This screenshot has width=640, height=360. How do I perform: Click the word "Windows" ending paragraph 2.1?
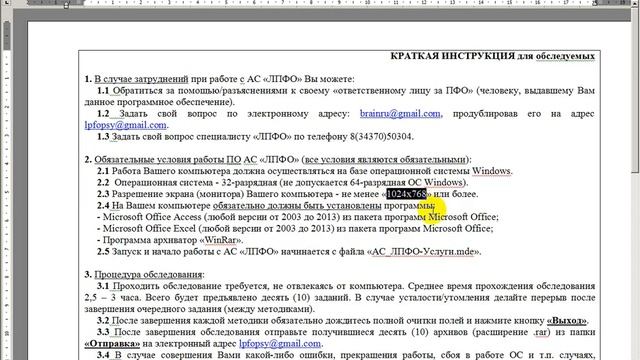click(x=491, y=171)
